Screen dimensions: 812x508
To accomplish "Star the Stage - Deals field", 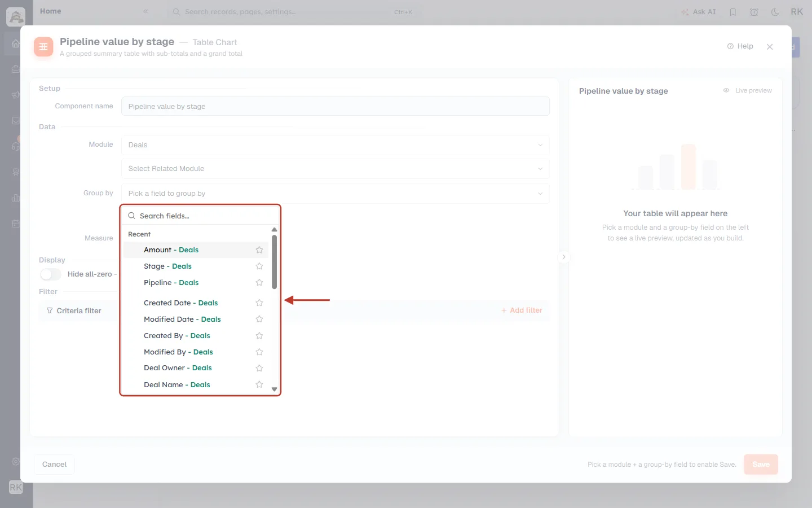I will pos(259,266).
